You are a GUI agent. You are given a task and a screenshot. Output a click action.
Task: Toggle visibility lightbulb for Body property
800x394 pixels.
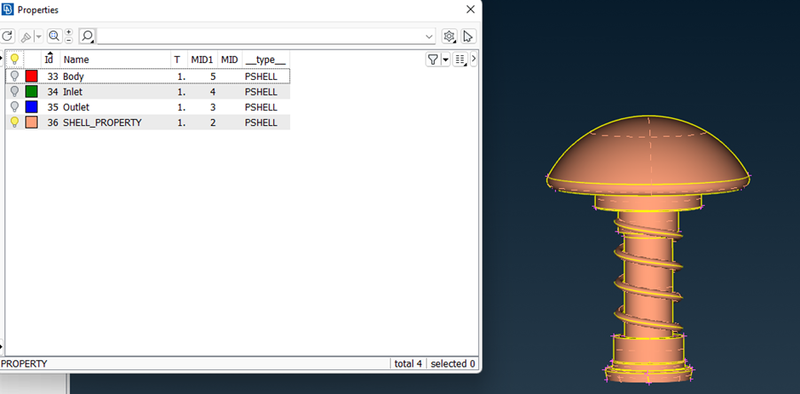(15, 76)
